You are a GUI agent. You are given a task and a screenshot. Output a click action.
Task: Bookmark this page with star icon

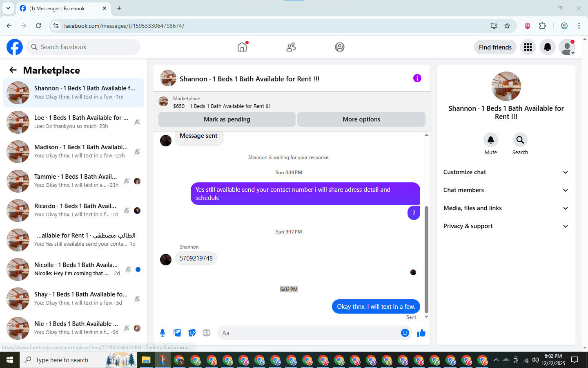(x=507, y=26)
